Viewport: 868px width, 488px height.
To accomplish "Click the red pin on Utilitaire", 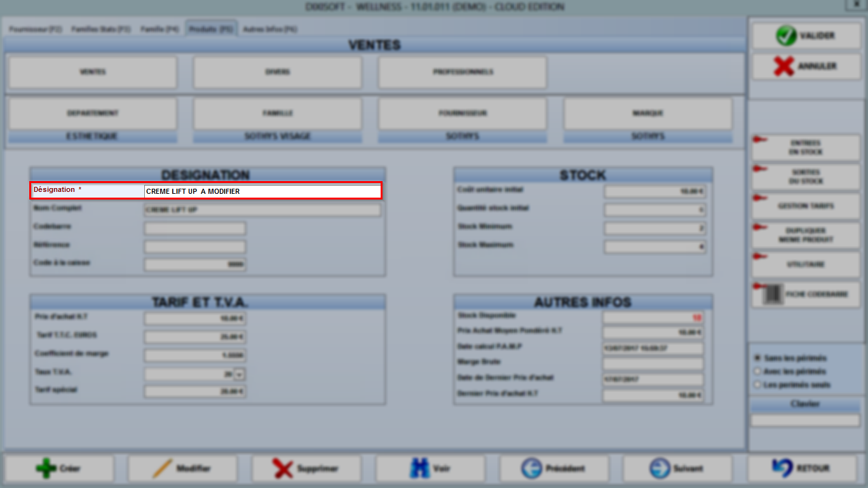I will pyautogui.click(x=760, y=257).
